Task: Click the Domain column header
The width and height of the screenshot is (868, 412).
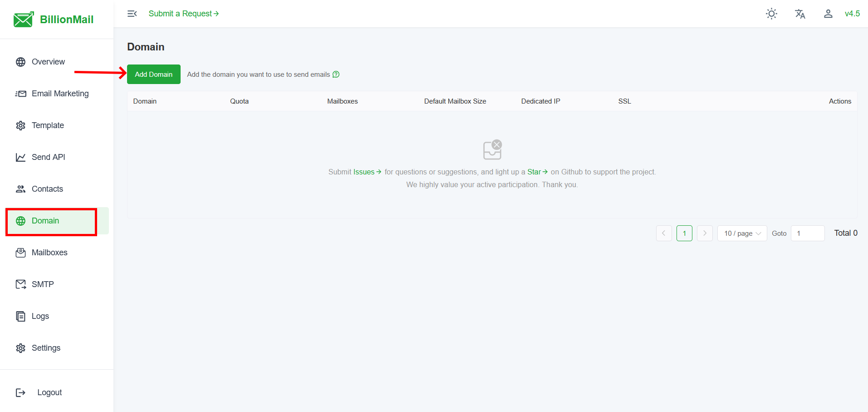Action: coord(145,101)
